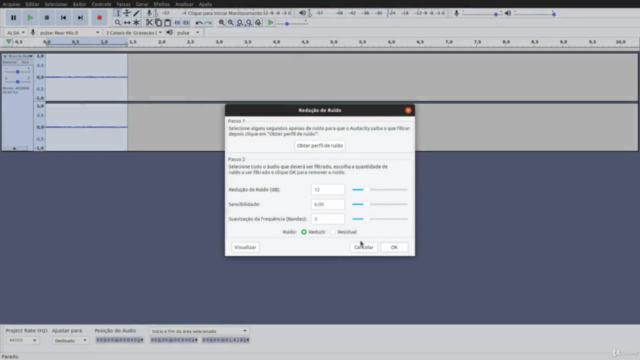
Task: Open the track name dropdown menu
Action: (20, 56)
